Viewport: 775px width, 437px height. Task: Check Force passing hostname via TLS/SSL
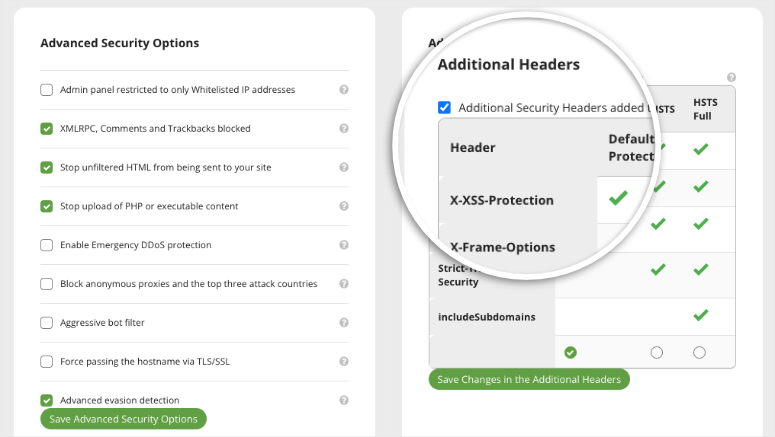click(46, 361)
